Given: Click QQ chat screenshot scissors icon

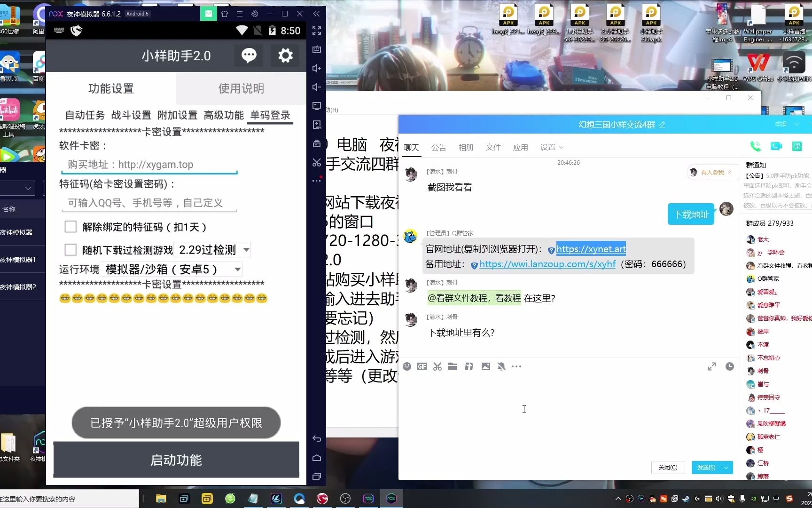Looking at the screenshot, I should click(437, 366).
